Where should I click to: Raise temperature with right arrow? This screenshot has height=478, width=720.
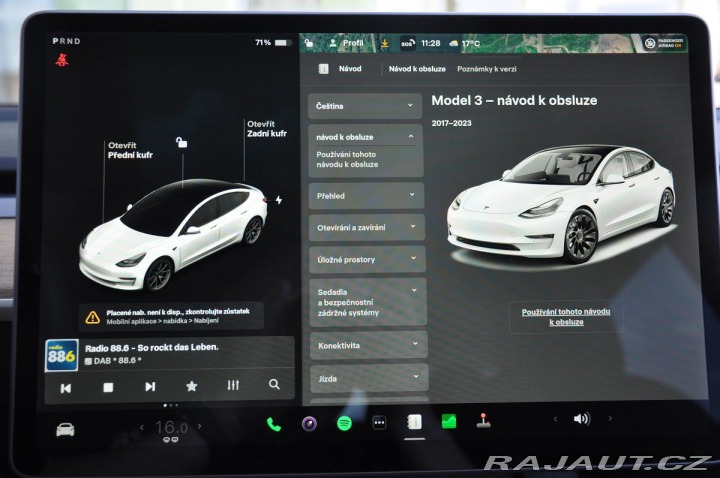199,426
